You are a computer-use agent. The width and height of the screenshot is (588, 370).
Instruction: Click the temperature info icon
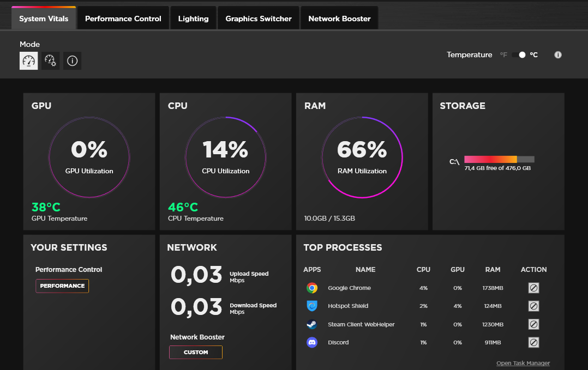pos(558,54)
